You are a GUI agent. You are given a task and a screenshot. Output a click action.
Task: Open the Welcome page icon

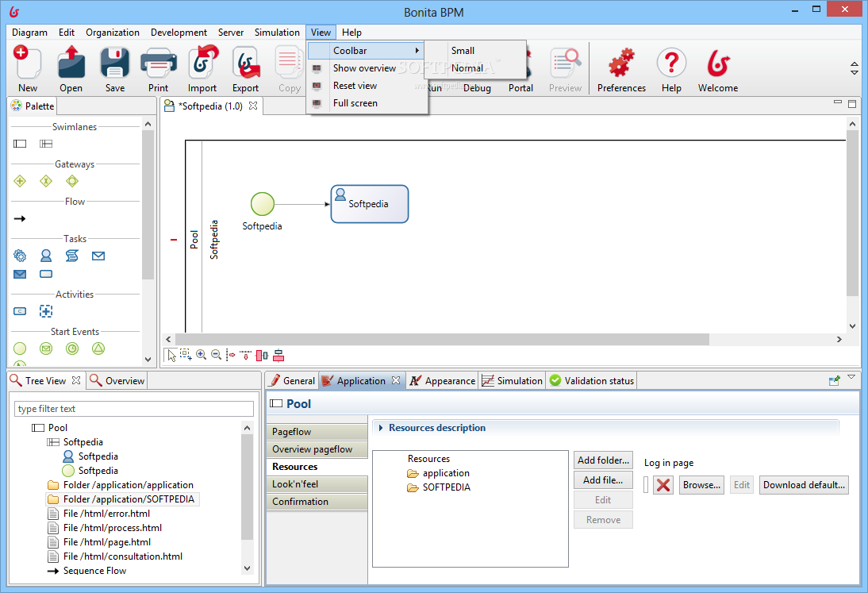718,63
